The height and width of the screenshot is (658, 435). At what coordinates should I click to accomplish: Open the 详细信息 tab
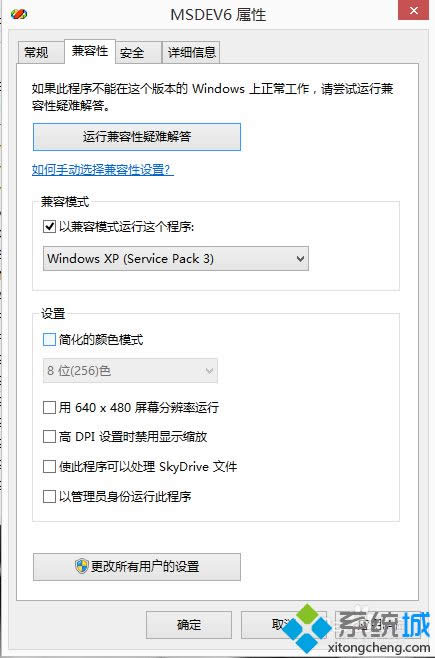(191, 52)
